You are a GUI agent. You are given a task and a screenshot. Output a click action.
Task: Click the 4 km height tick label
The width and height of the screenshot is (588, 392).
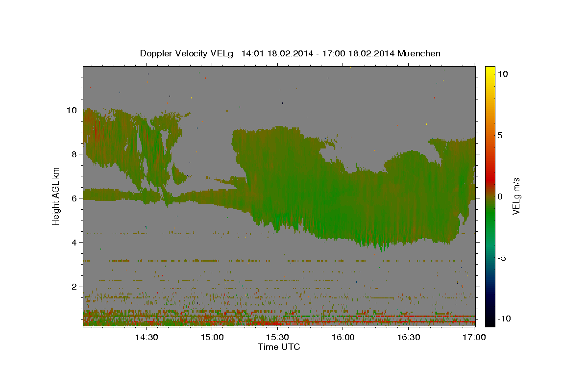(x=74, y=243)
